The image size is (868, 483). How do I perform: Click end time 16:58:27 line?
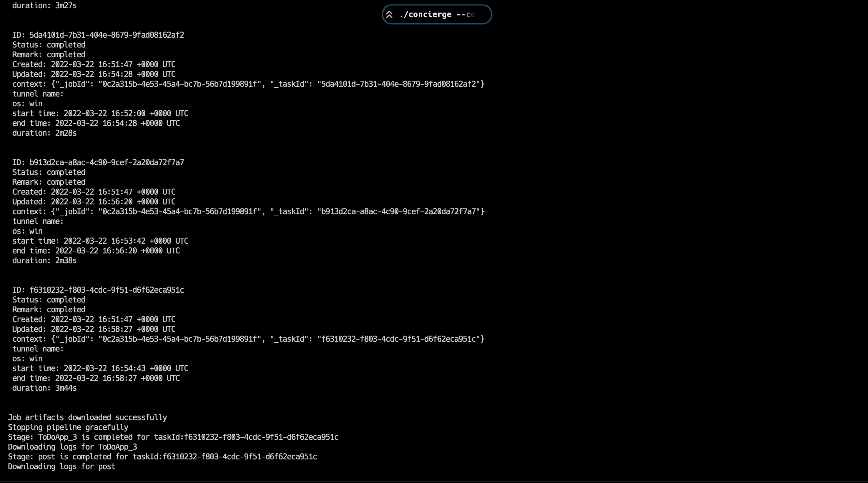96,378
